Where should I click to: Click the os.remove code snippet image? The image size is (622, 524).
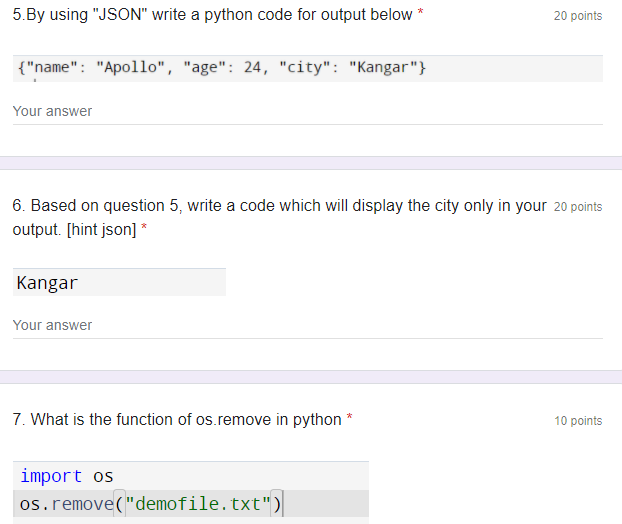(x=191, y=492)
